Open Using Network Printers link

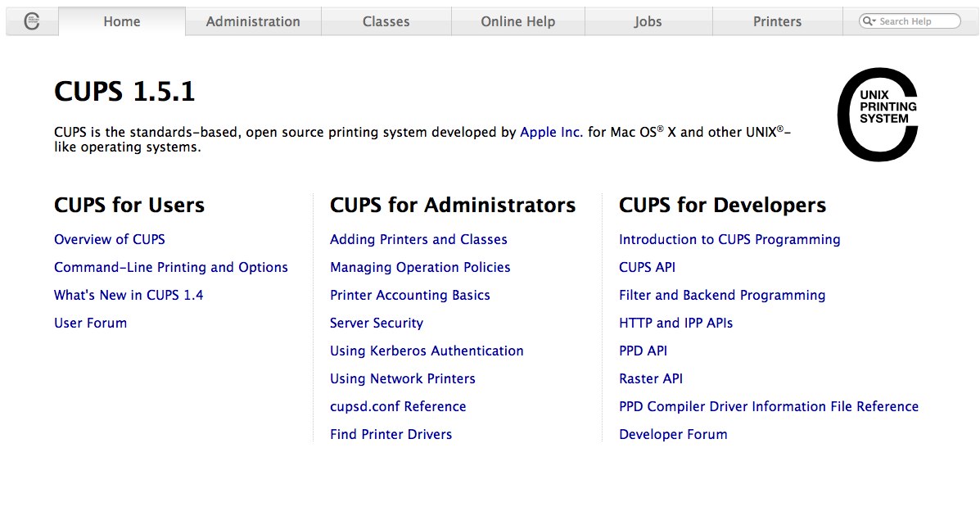pyautogui.click(x=403, y=378)
